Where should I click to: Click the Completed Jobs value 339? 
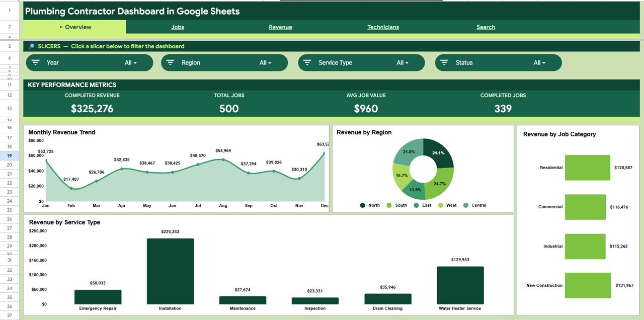coord(503,109)
